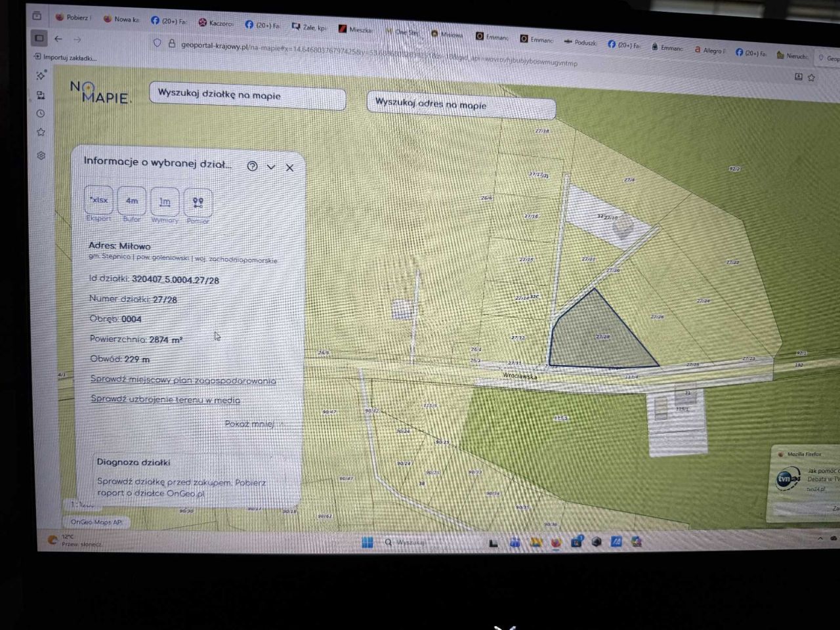The image size is (840, 630).
Task: Click the tracking protection shield icon
Action: (157, 43)
